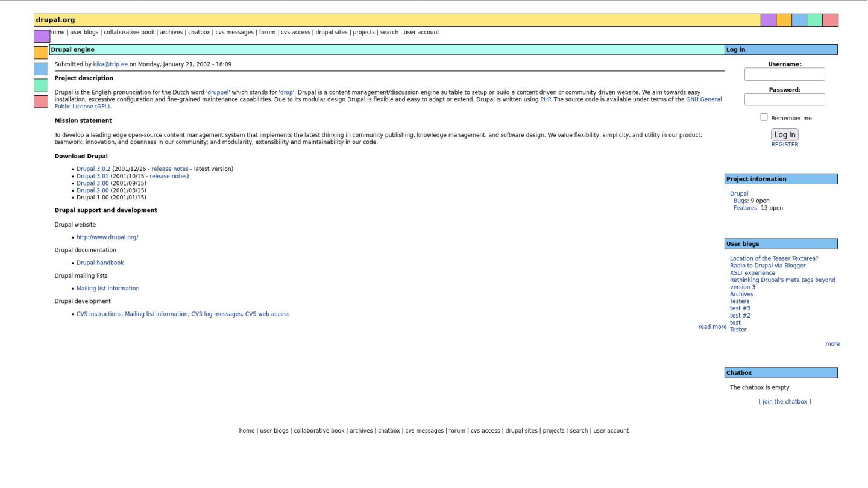The height and width of the screenshot is (488, 868).
Task: Follow the 'drop' word link
Action: pyautogui.click(x=286, y=93)
